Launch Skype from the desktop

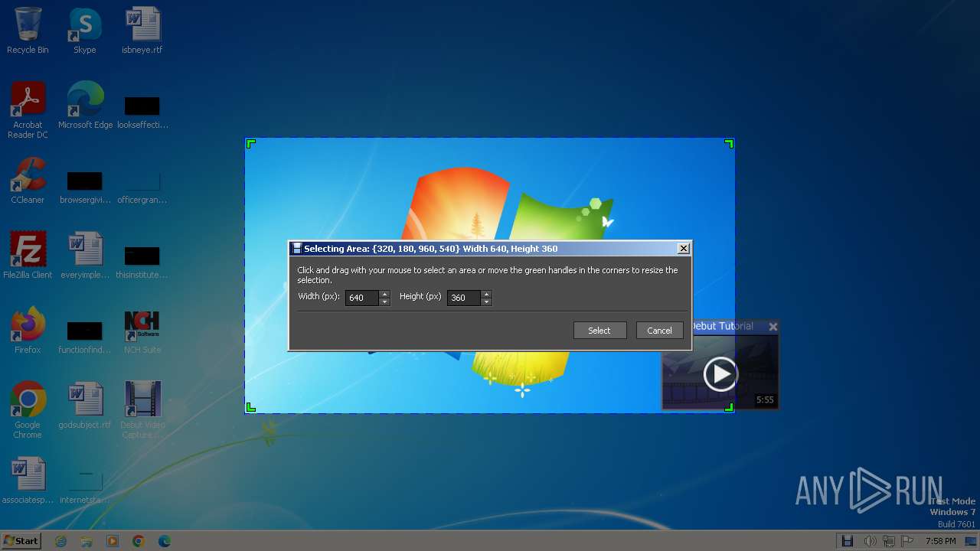point(84,31)
